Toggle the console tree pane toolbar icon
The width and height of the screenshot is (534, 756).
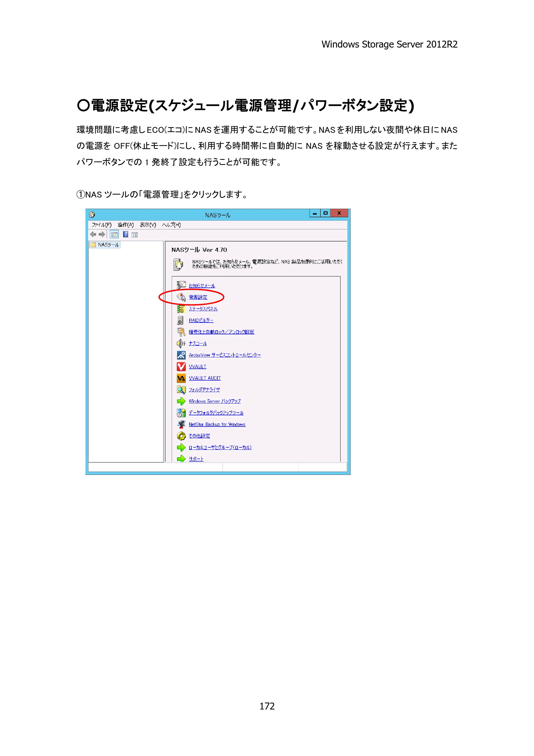114,235
